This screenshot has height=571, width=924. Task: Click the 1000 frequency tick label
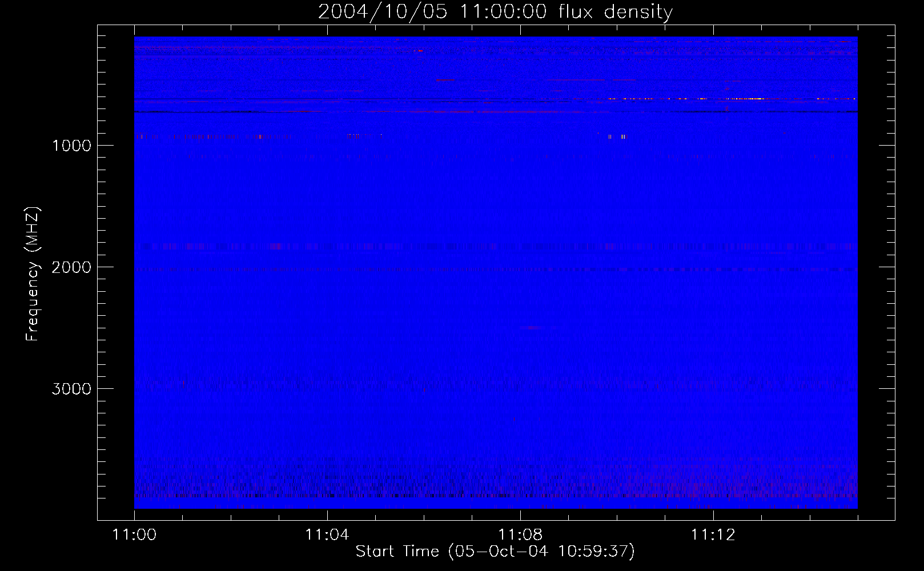(x=71, y=146)
